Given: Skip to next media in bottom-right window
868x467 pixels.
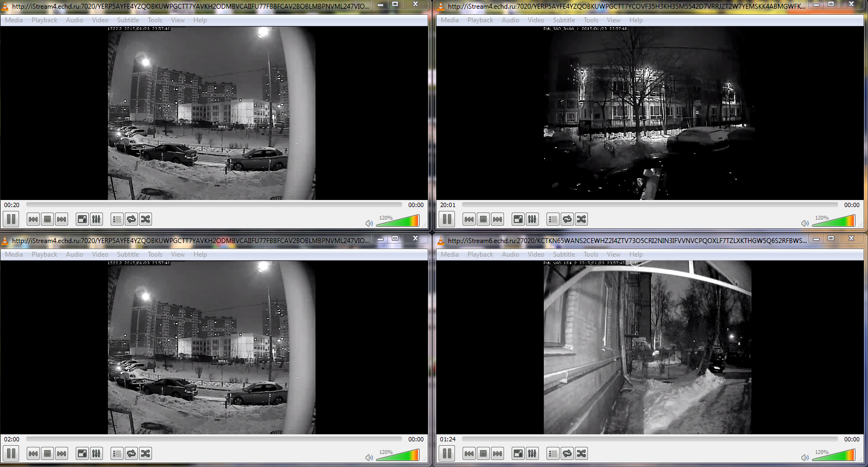Looking at the screenshot, I should [x=497, y=453].
